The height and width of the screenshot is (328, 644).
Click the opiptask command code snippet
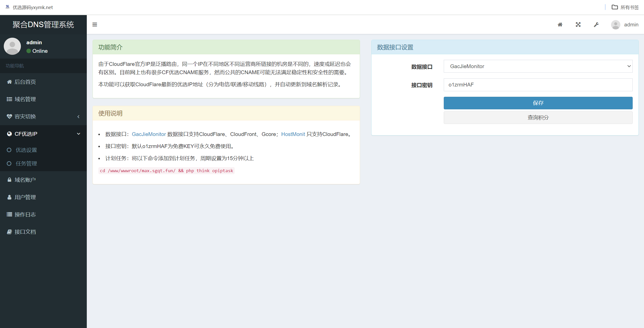(x=166, y=171)
